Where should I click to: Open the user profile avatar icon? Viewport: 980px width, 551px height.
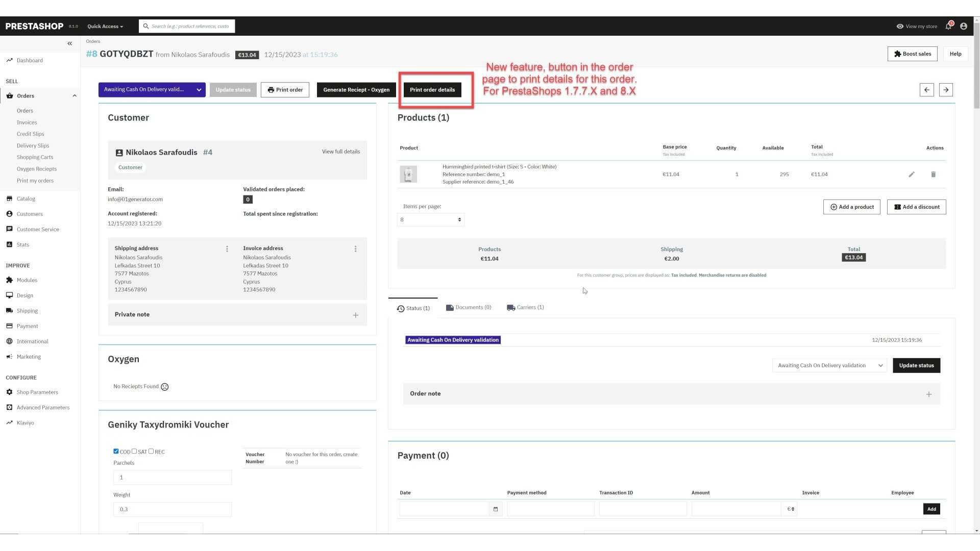[x=964, y=26]
